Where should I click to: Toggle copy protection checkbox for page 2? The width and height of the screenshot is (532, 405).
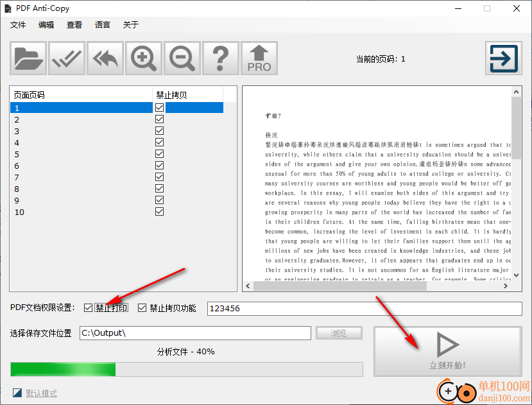159,119
